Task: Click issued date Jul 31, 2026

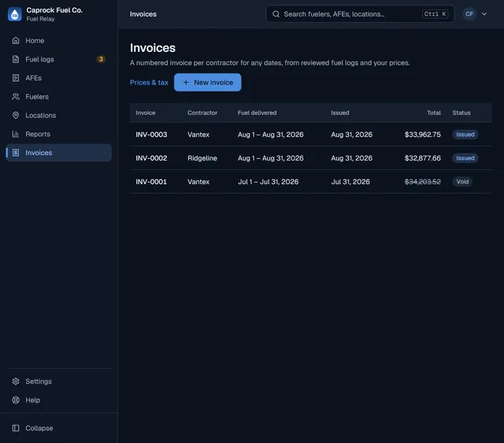Action: coord(350,182)
